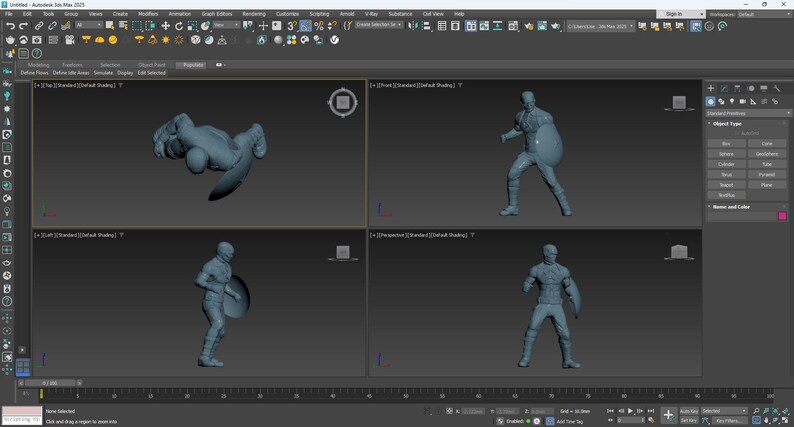Screen dimensions: 794x427
Task: Open the Sign In dropdown
Action: tap(681, 14)
